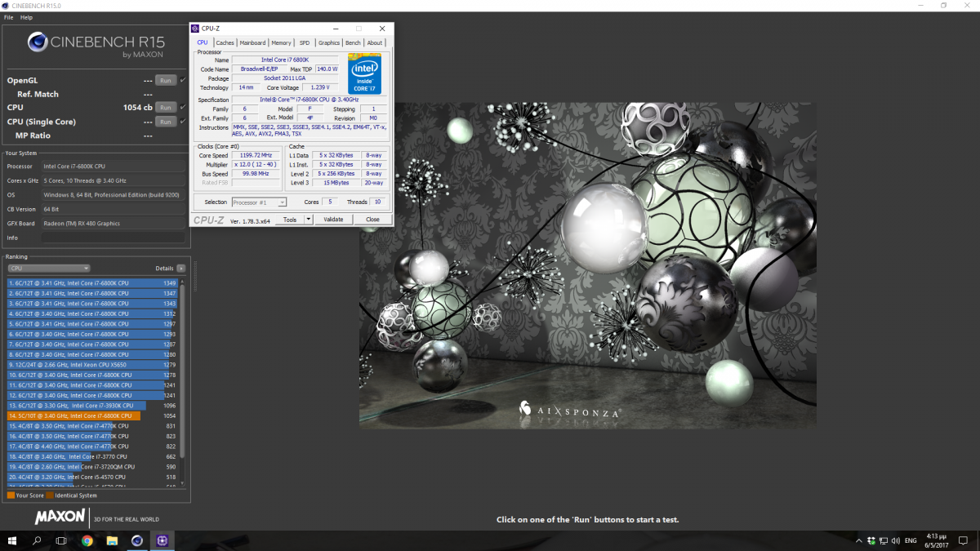Click the Cinebench title bar icon

(x=6, y=6)
